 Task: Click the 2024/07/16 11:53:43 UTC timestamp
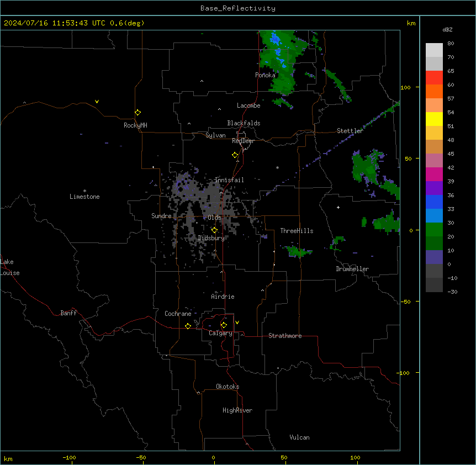click(x=55, y=23)
